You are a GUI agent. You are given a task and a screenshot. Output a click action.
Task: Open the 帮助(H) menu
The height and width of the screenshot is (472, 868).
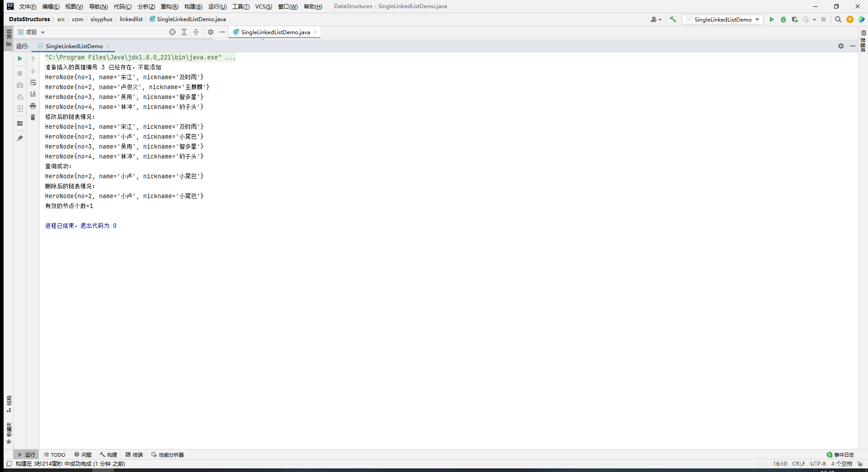313,6
